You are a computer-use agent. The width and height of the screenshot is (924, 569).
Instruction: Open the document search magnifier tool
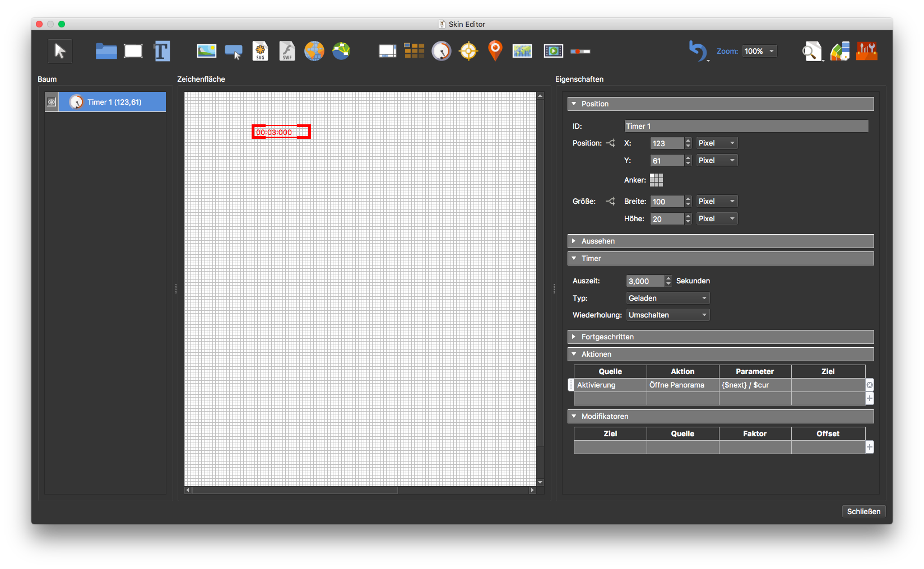[x=812, y=51]
